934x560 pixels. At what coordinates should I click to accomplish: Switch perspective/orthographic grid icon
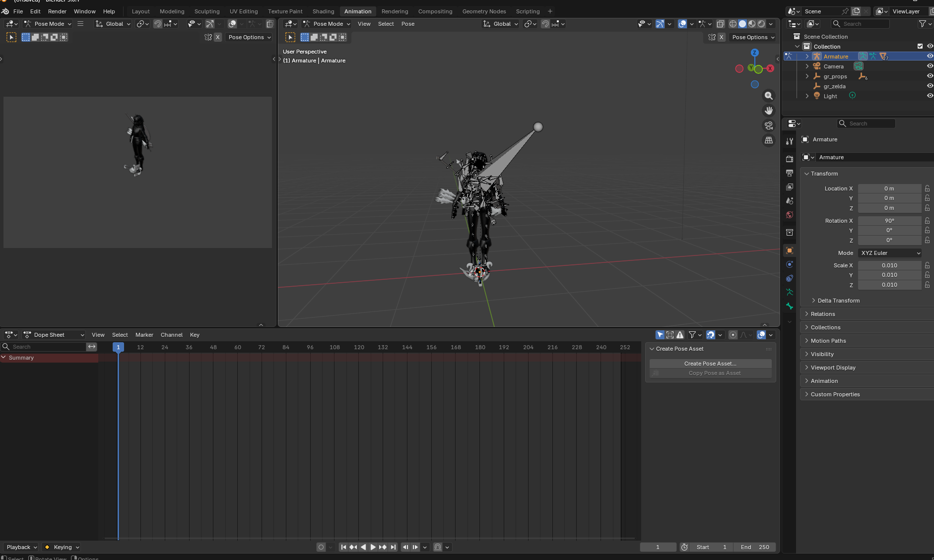click(x=769, y=140)
